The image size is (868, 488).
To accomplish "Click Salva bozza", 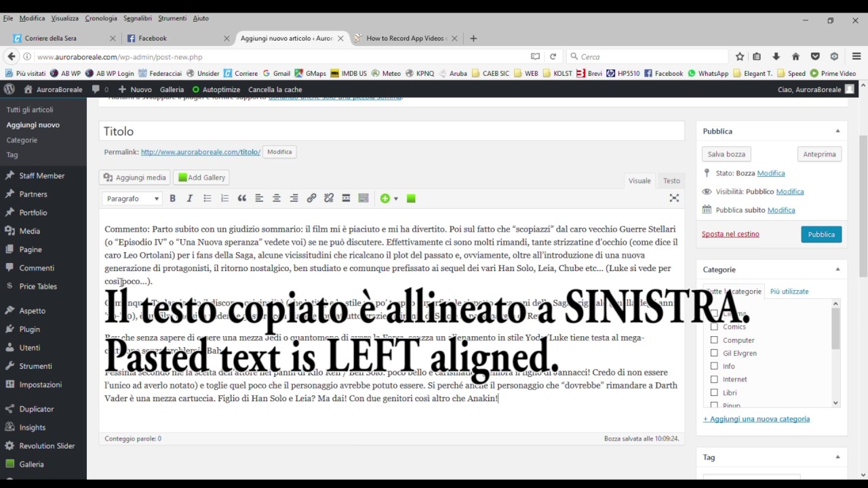I will pos(726,155).
